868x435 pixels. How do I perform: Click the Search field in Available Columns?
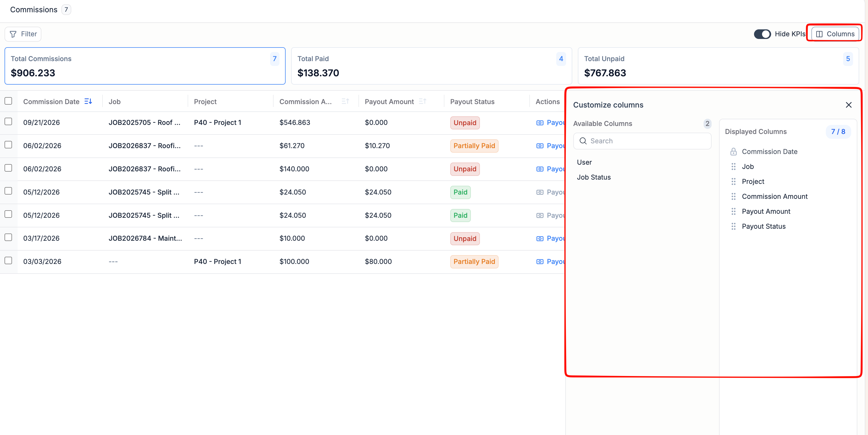point(642,141)
